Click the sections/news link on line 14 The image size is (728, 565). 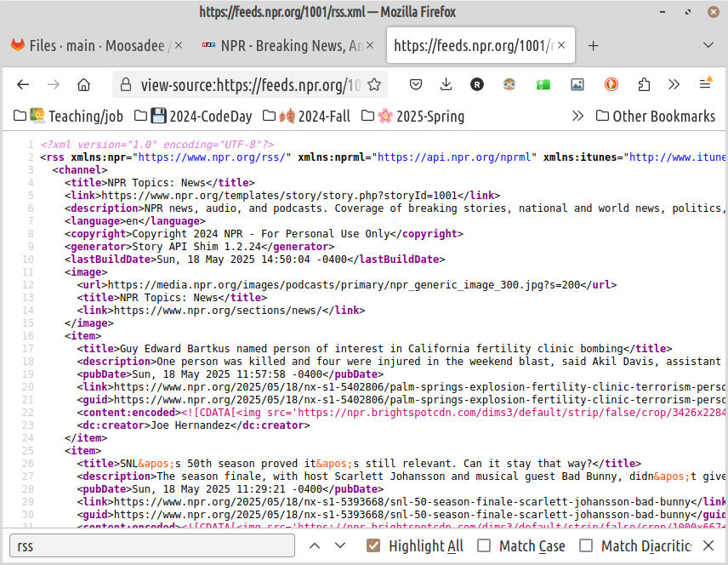tap(221, 311)
